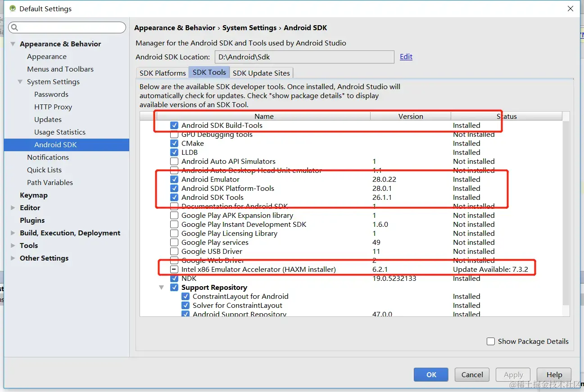Image resolution: width=584 pixels, height=392 pixels.
Task: Click the Android Emulator version 28.0.22 cell
Action: pos(384,180)
